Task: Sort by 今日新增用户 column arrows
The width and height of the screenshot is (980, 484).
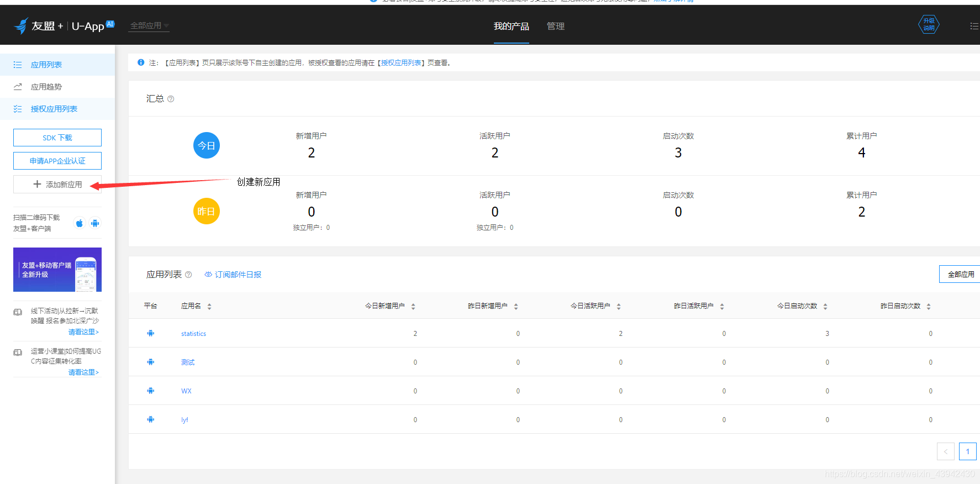Action: click(x=413, y=306)
